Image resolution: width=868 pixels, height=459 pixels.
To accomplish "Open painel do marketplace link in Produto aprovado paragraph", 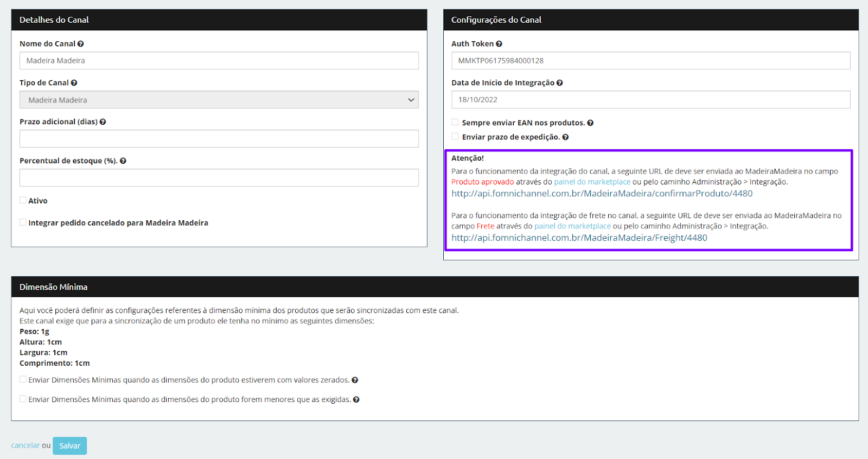I will [x=592, y=182].
